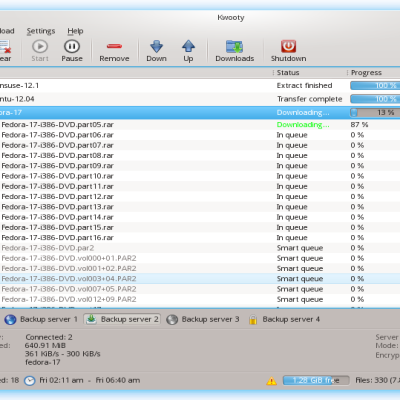Viewport: 400px width, 400px height.
Task: Select row Fedora-17-i386-DVD.par2
Action: pos(200,248)
